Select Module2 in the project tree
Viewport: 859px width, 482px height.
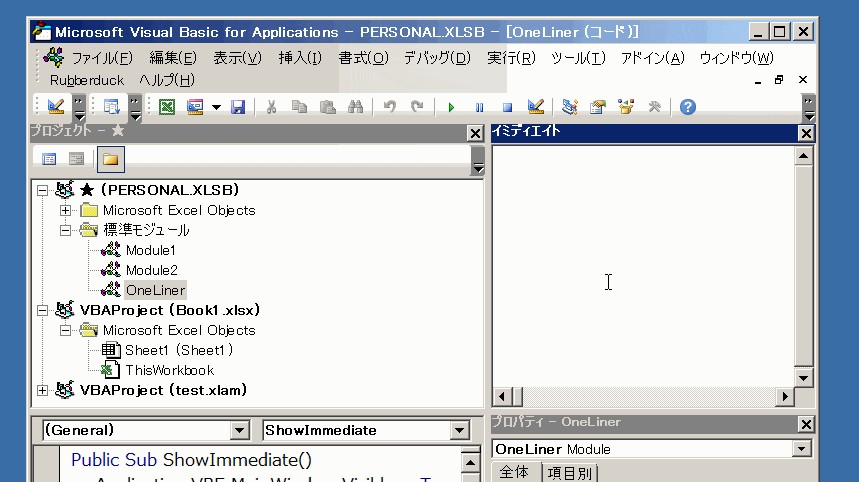click(x=152, y=270)
